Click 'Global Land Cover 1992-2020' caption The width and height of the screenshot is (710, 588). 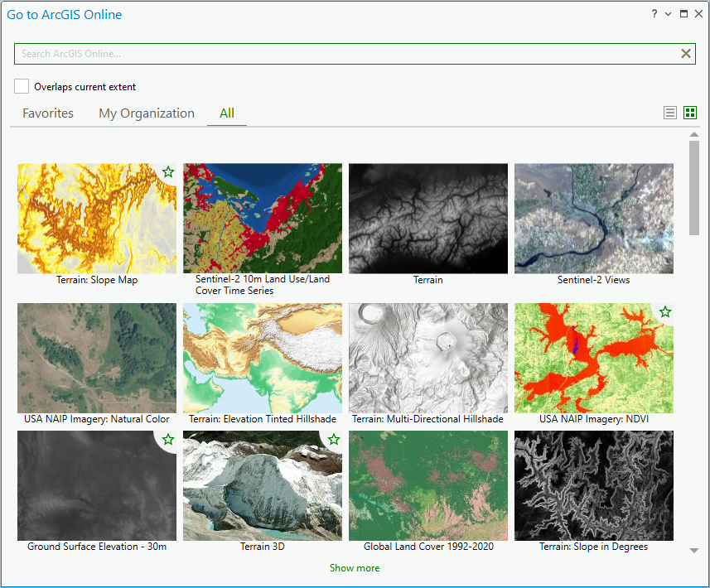point(428,547)
